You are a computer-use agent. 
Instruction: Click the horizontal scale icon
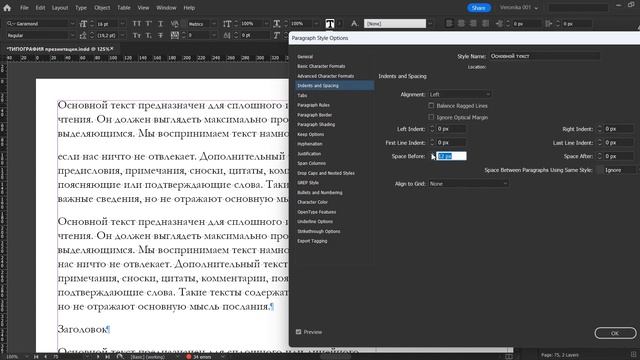(x=277, y=24)
